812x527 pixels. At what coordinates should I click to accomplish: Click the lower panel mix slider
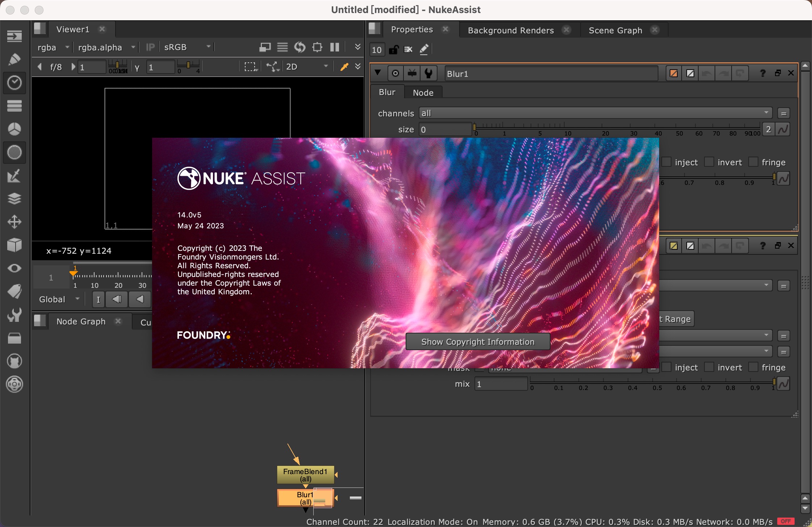click(652, 383)
